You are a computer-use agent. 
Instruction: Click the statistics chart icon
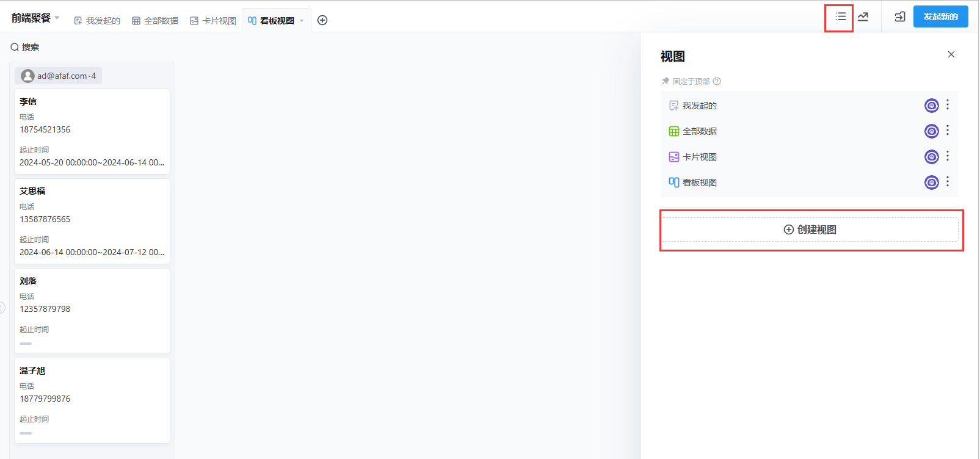863,17
